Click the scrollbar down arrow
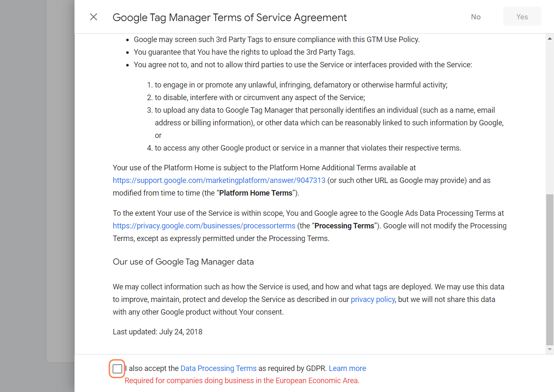This screenshot has width=554, height=392. (550, 350)
